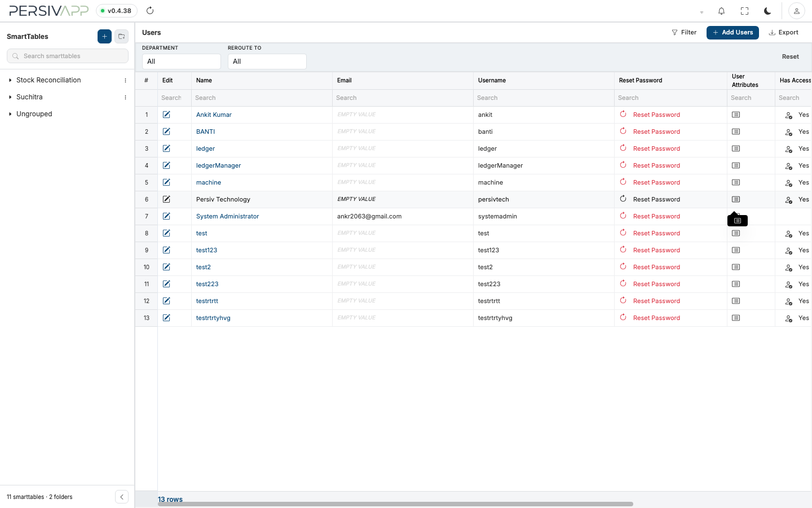
Task: Expand the Stock Reconciliation folder
Action: pyautogui.click(x=10, y=80)
